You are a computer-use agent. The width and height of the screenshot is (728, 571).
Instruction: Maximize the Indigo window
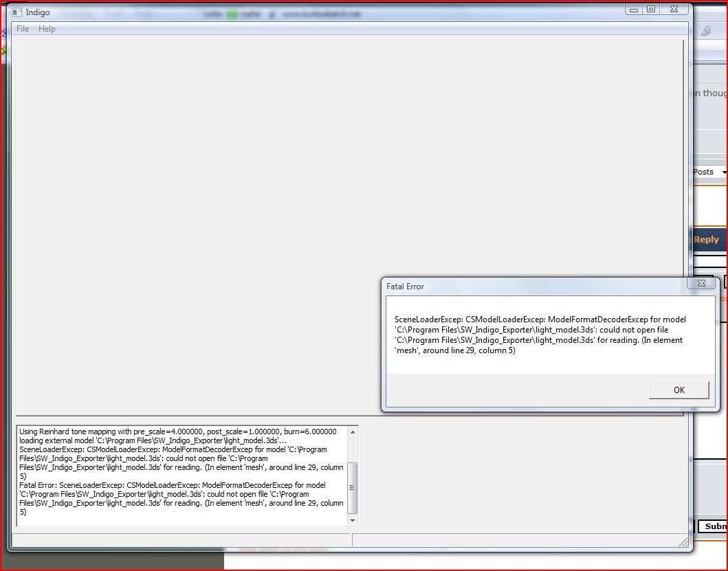651,9
